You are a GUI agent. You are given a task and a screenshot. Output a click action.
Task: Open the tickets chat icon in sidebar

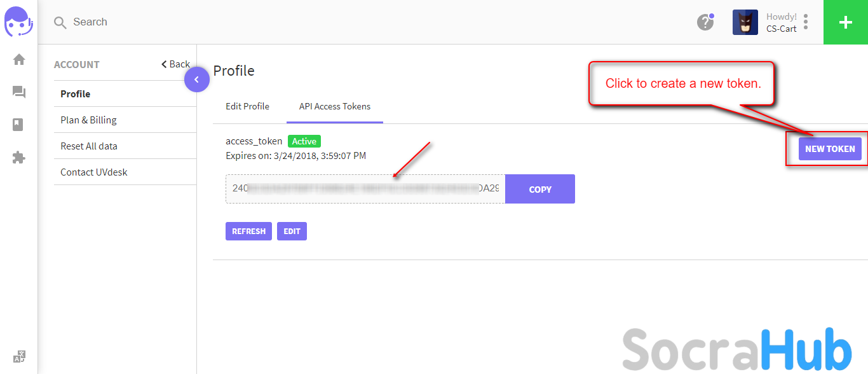19,93
